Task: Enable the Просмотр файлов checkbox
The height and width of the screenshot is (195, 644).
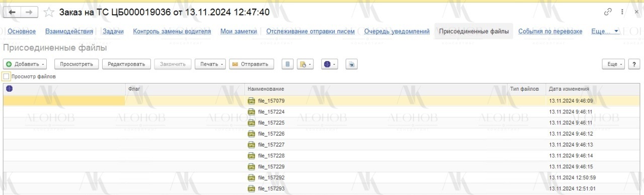Action: pyautogui.click(x=7, y=77)
